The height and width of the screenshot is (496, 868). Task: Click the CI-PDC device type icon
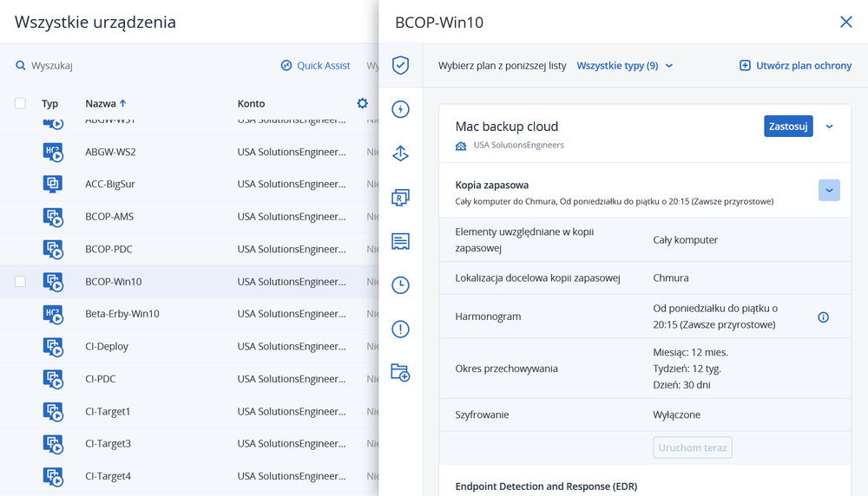(53, 379)
